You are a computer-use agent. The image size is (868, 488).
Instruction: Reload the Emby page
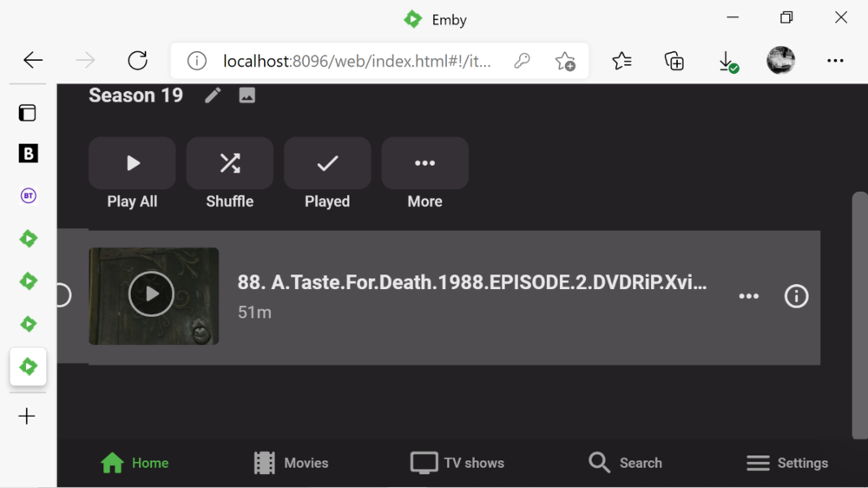point(138,60)
